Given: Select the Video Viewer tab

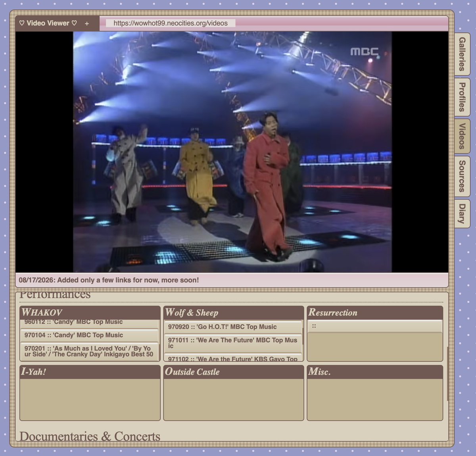Looking at the screenshot, I should point(48,23).
